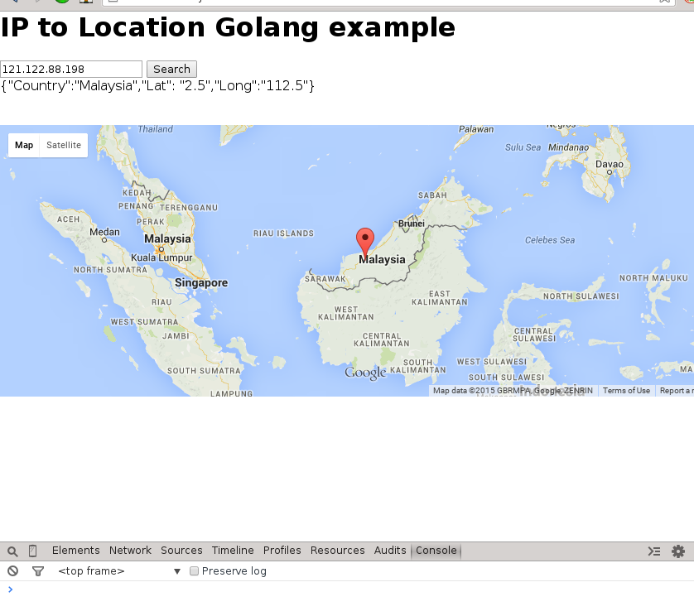Screen dimensions: 694x616
Task: Expand the blue console prompt chevron
Action: coord(11,590)
